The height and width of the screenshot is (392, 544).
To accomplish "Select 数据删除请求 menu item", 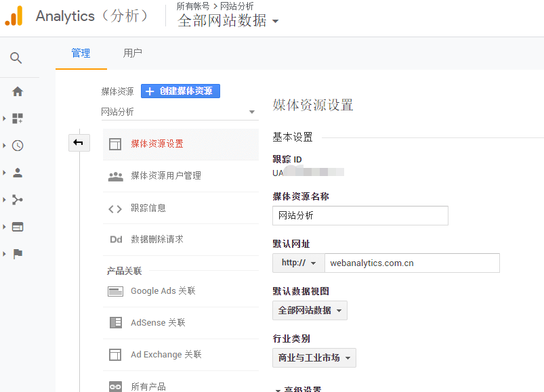I will pyautogui.click(x=181, y=240).
